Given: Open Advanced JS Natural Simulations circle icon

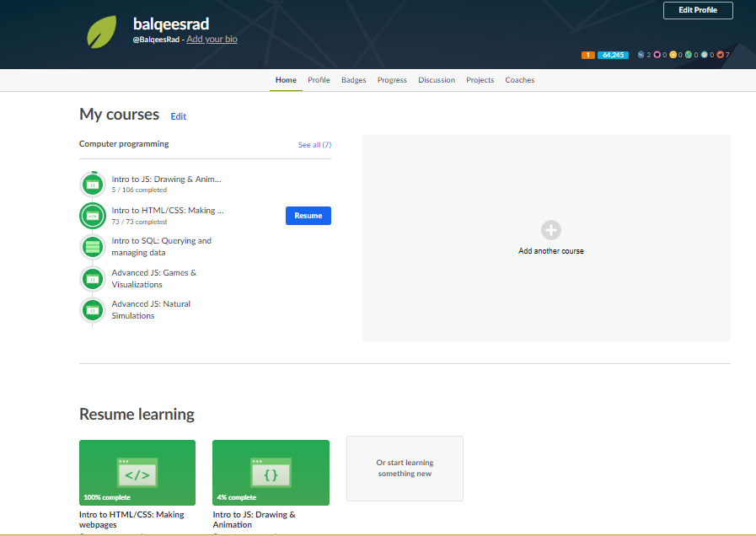Looking at the screenshot, I should pos(93,310).
